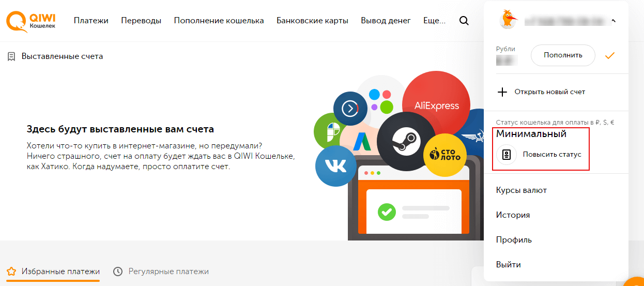
Task: Select the ruble account orange checkmark
Action: point(610,55)
